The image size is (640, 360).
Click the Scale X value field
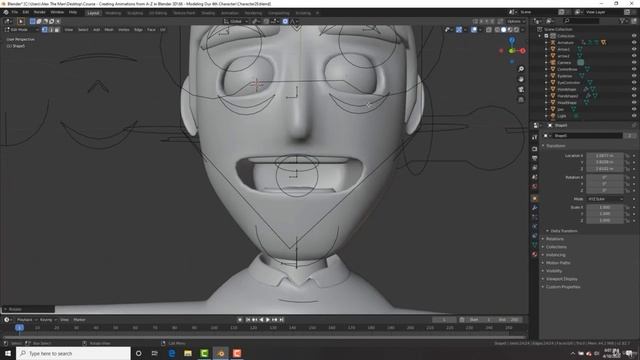click(605, 207)
